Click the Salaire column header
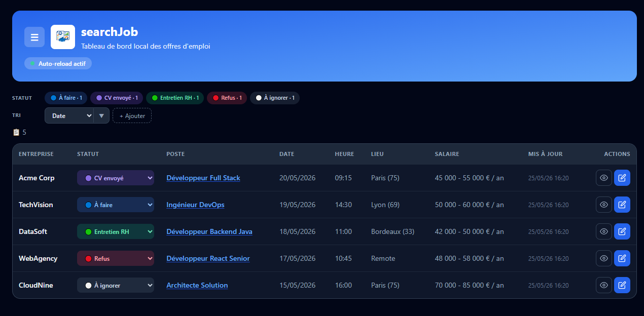Viewport: 644px width, 316px height. (447, 154)
